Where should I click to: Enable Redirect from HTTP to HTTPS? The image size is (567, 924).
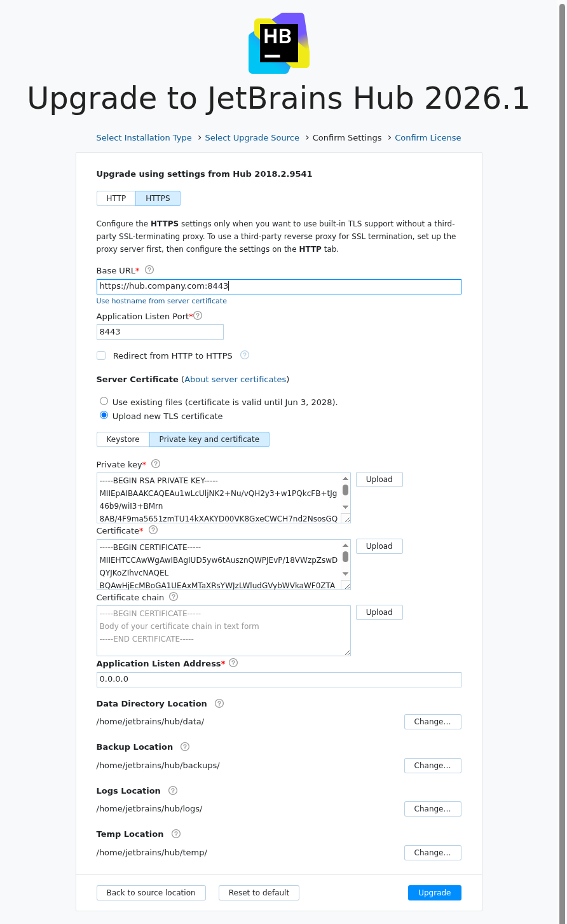pos(101,355)
